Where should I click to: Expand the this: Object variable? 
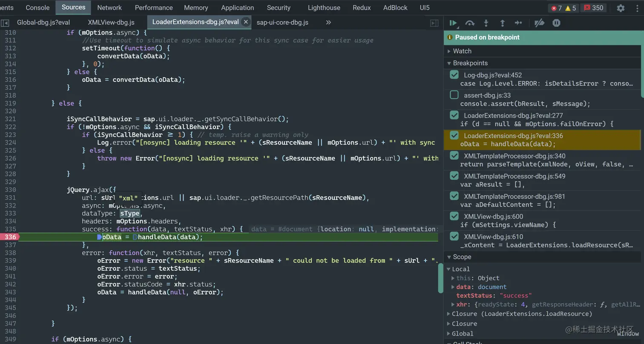coord(453,278)
